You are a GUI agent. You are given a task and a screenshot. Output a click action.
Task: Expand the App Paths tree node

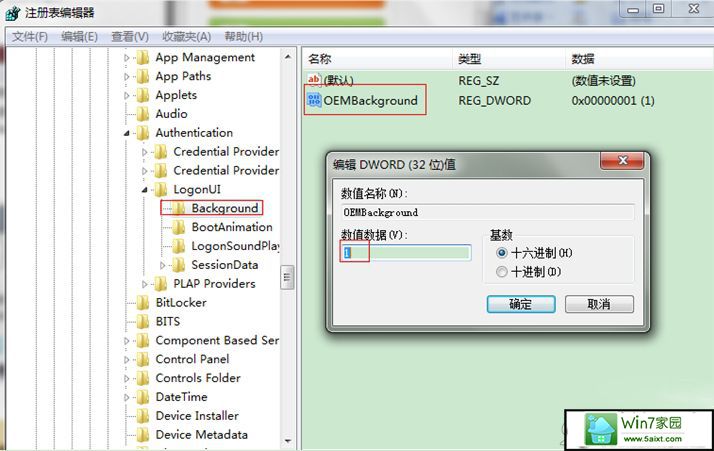(x=127, y=77)
